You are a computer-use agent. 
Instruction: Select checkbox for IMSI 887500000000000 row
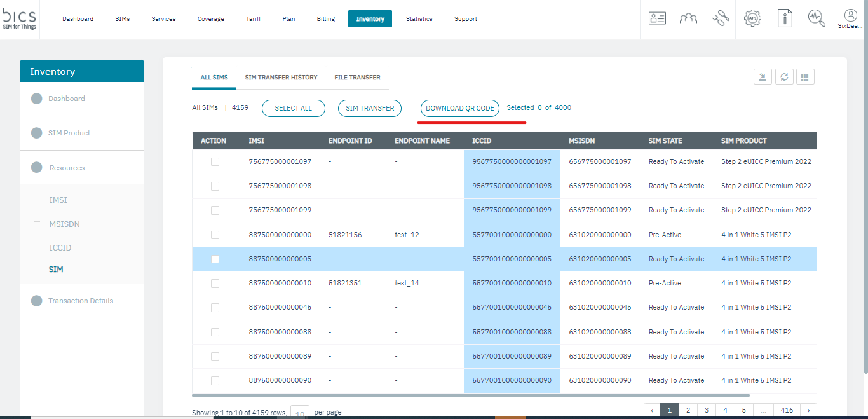point(215,235)
